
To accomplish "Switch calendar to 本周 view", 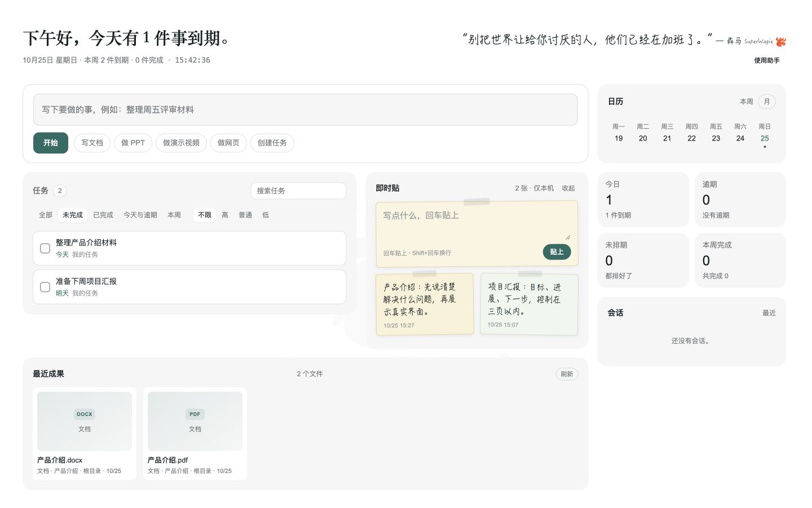I will tap(747, 102).
